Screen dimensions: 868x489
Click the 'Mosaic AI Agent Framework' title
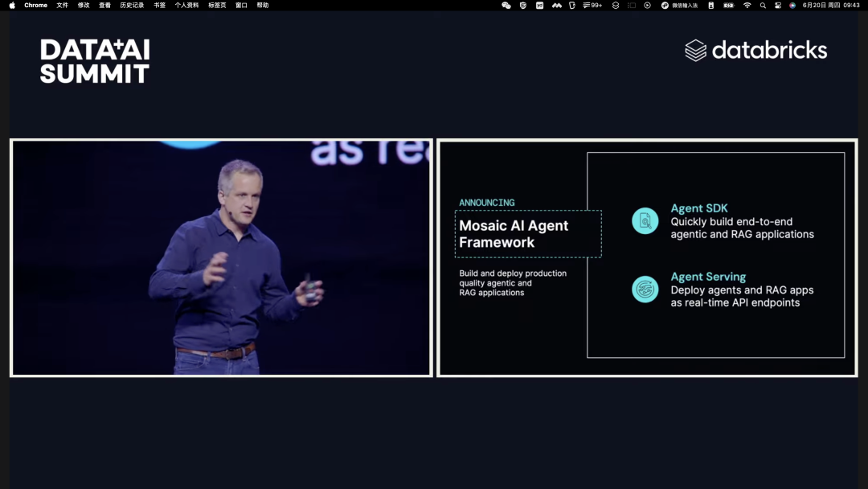pyautogui.click(x=513, y=234)
